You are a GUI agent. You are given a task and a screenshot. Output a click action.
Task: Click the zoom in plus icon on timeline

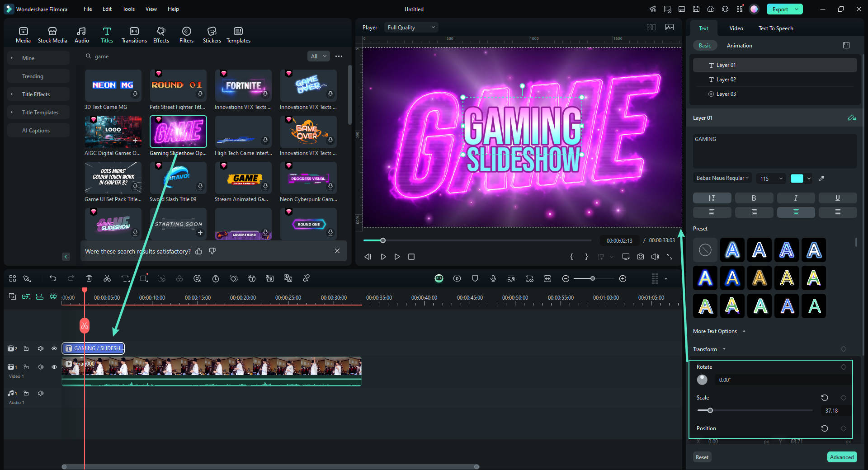(623, 278)
